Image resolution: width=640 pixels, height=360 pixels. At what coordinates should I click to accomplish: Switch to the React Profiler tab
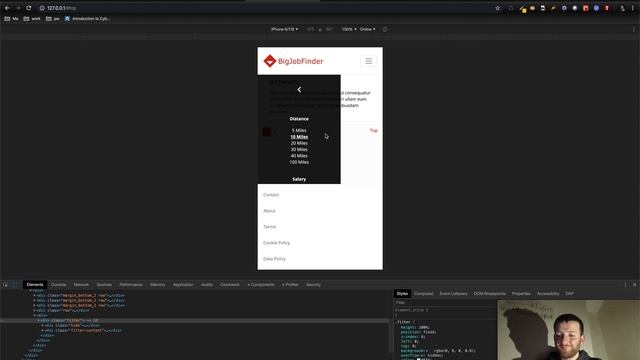[290, 284]
